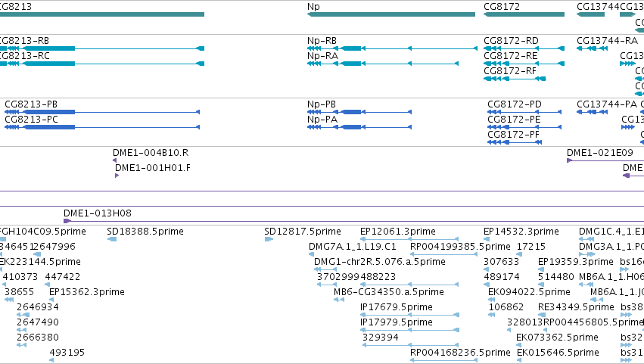Select EST EP15362.3prime
644x364 pixels.
tap(51, 300)
